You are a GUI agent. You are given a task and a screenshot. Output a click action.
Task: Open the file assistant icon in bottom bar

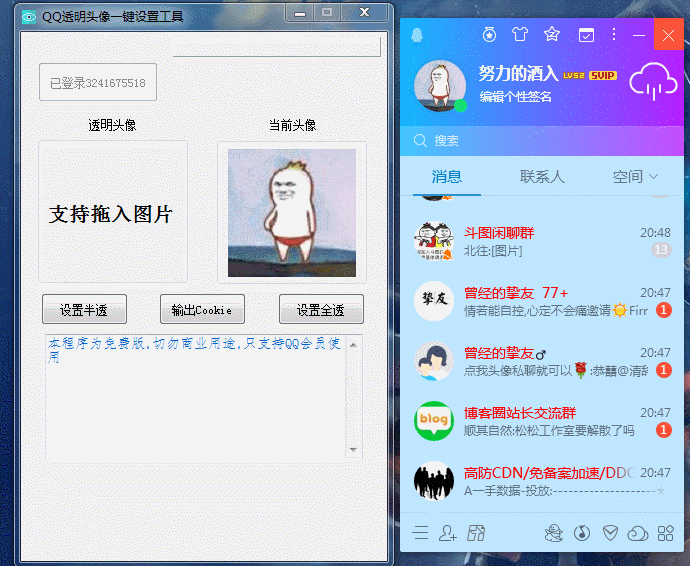tap(476, 533)
